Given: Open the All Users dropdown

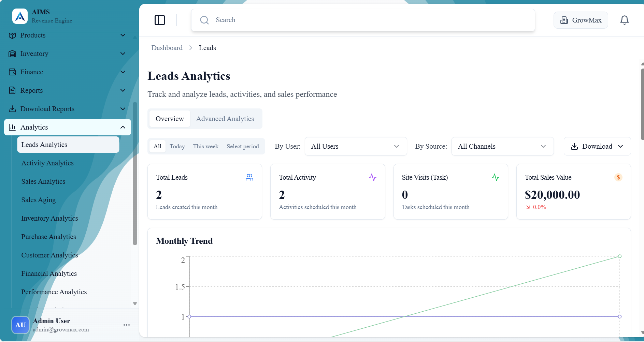Looking at the screenshot, I should (x=355, y=146).
